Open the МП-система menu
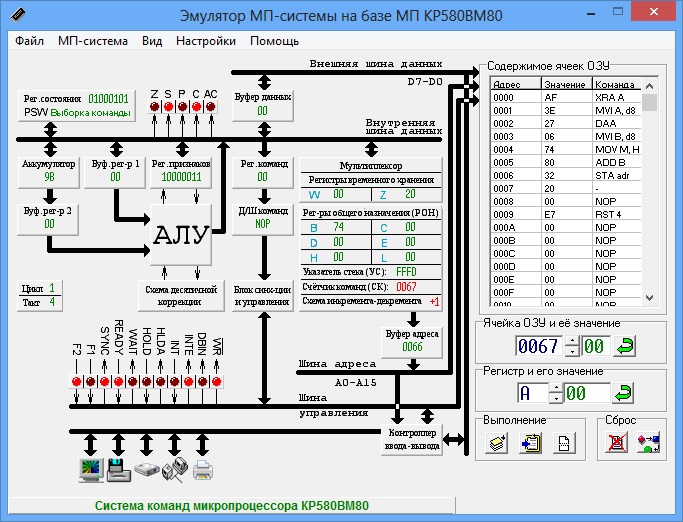 pos(93,41)
